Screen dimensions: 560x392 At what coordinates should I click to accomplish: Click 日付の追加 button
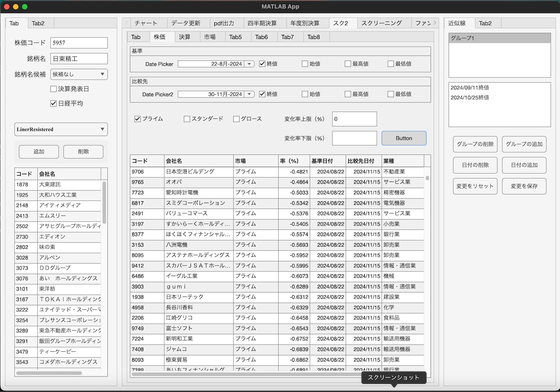pyautogui.click(x=524, y=165)
